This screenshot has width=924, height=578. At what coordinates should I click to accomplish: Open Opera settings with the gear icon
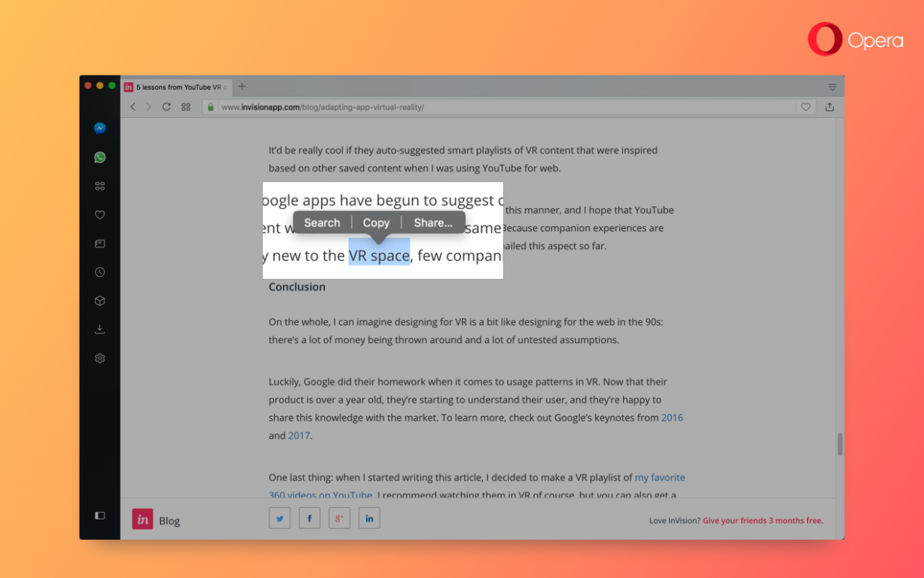point(100,358)
